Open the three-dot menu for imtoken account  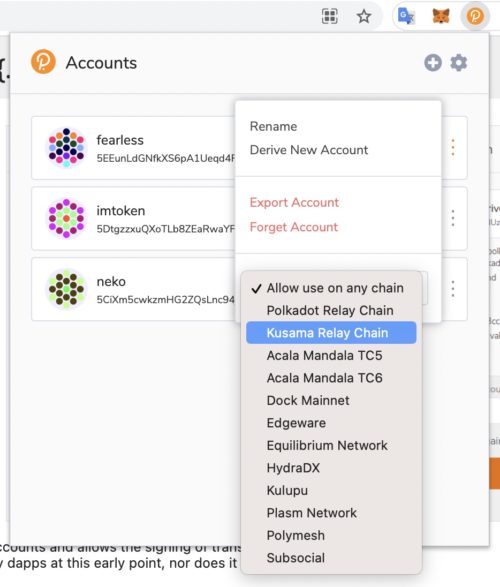[453, 218]
